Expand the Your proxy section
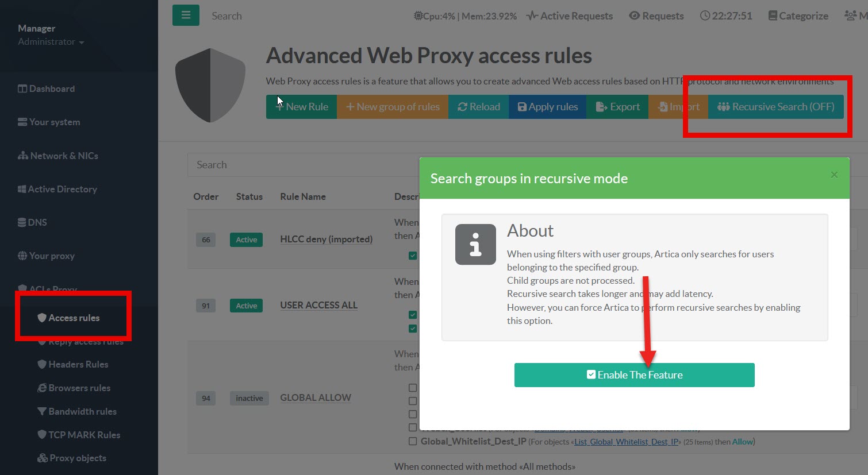868x475 pixels. [x=52, y=256]
